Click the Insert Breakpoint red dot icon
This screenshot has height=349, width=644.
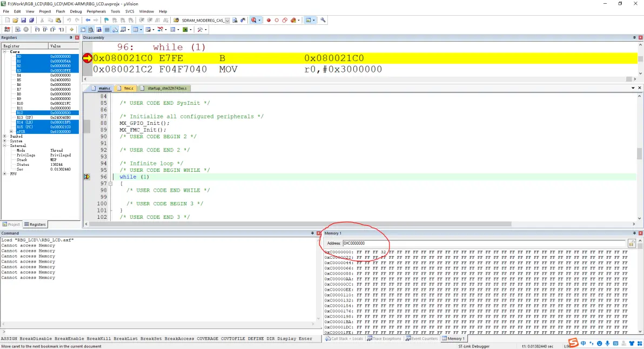point(269,20)
